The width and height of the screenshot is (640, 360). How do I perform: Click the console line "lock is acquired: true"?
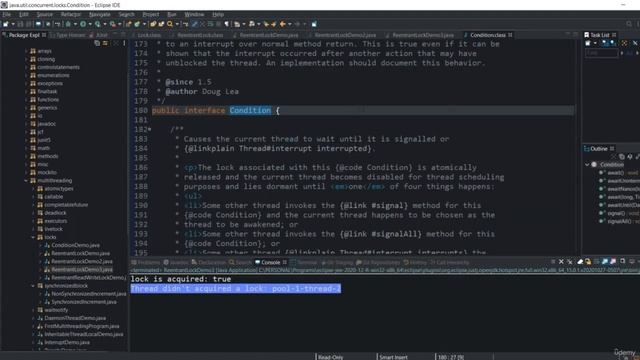click(x=181, y=279)
